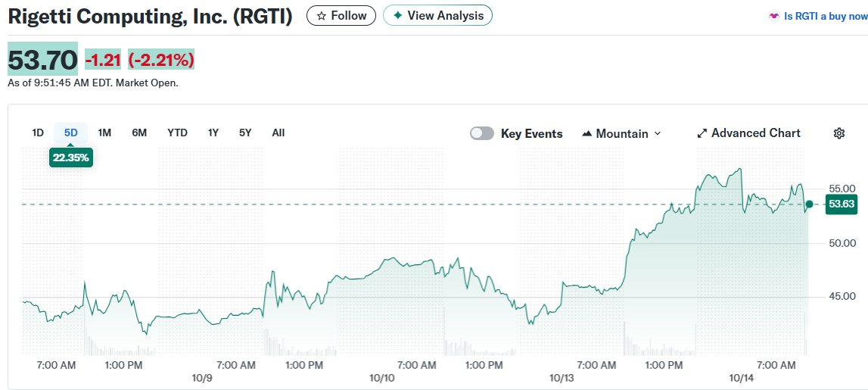Click the pink icon beside Is RGTI a buy
Screen dimensions: 868x390
tap(773, 16)
